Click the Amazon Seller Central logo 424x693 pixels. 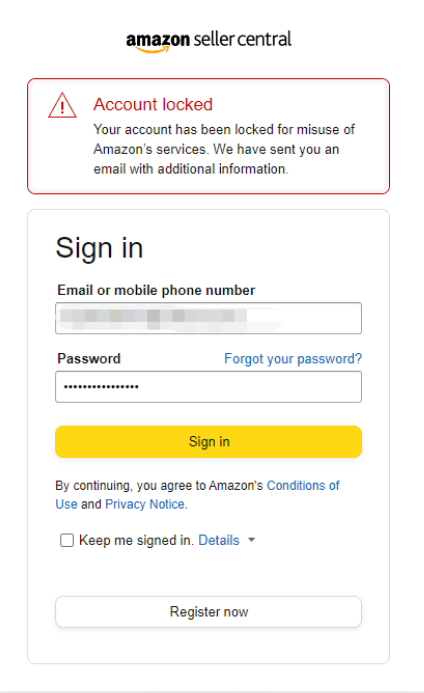[x=209, y=41]
